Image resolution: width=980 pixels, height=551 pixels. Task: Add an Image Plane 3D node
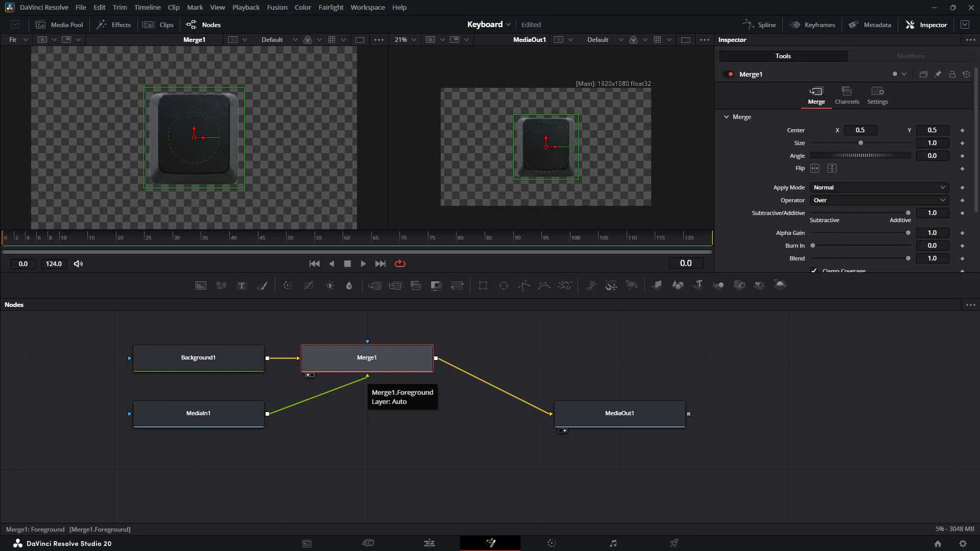[x=657, y=285]
